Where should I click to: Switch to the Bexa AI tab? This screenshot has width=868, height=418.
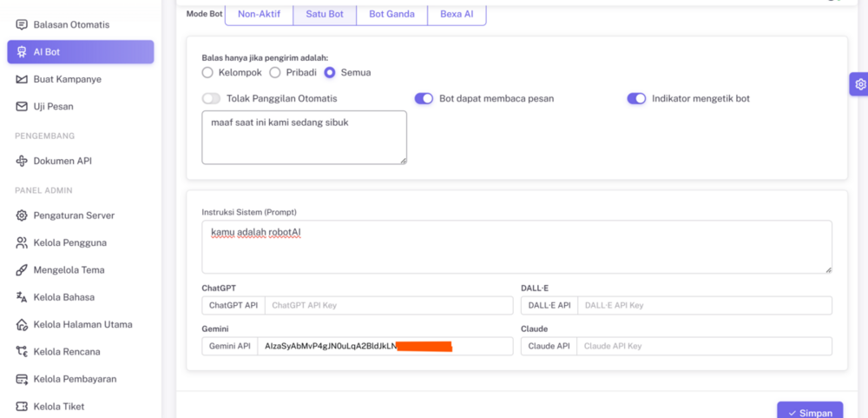pyautogui.click(x=457, y=14)
